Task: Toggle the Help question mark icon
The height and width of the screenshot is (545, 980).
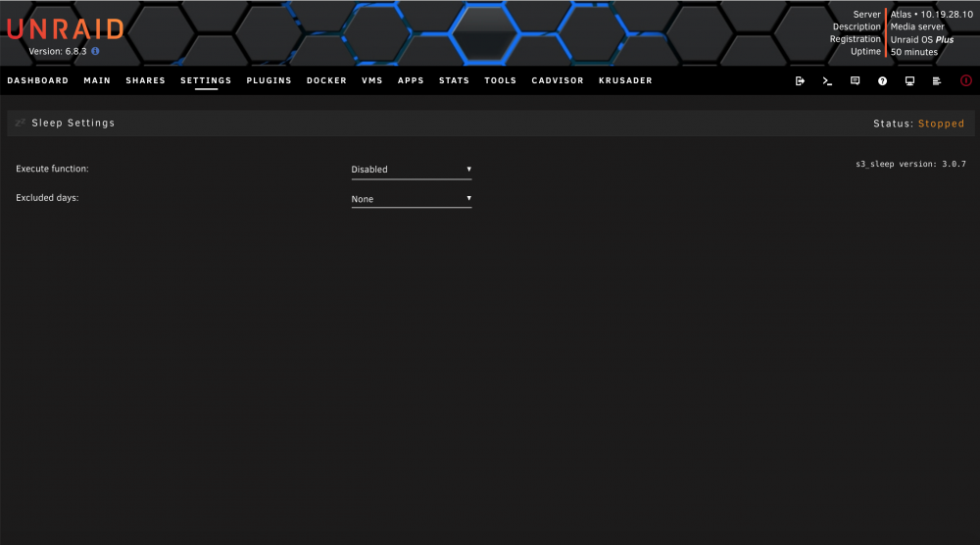Action: coord(882,80)
